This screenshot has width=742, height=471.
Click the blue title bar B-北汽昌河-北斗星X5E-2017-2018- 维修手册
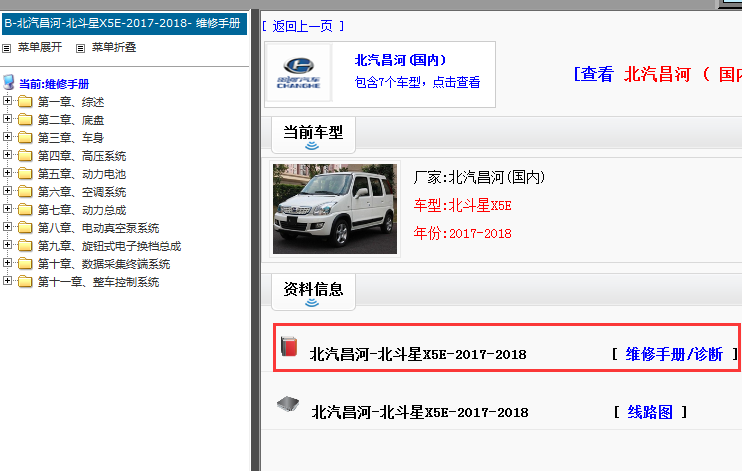pos(124,23)
